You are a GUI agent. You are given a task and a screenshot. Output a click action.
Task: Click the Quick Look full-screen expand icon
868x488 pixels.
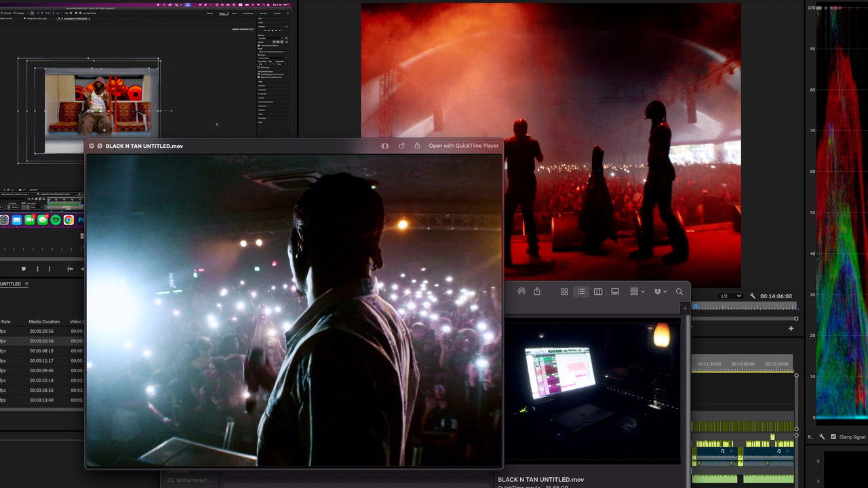pos(385,146)
